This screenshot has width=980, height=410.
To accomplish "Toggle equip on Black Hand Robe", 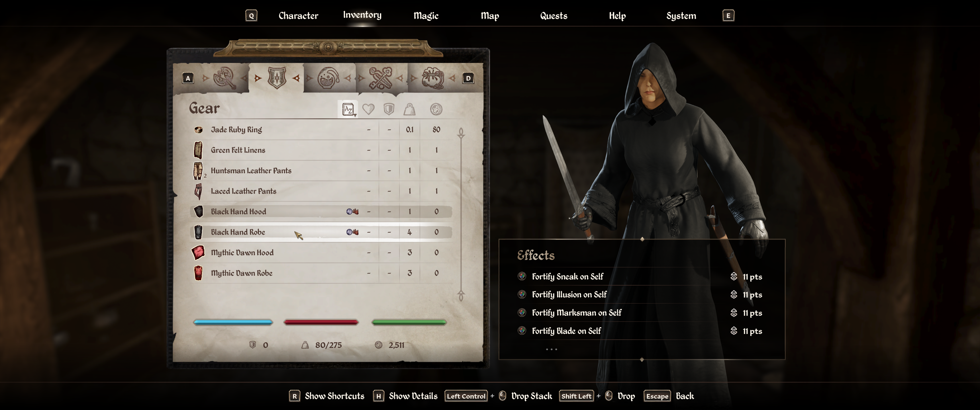I will pos(321,232).
